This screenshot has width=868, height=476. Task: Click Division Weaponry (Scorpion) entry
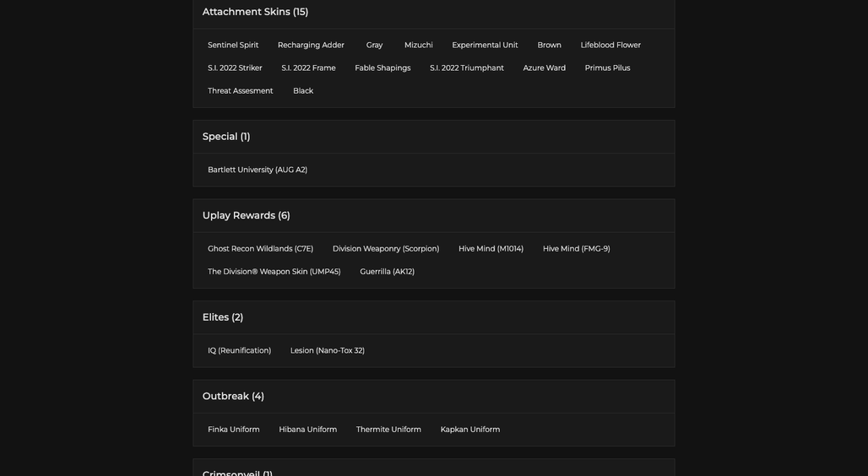coord(386,249)
